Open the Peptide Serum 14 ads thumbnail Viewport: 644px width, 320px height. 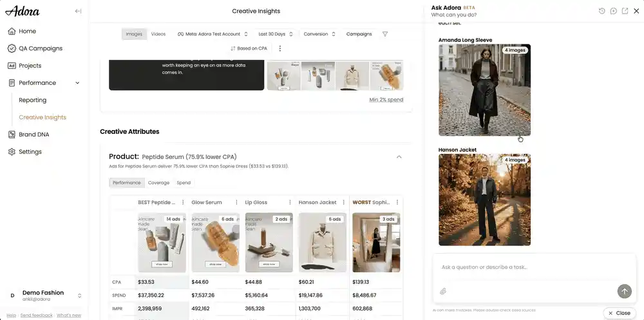tap(162, 242)
